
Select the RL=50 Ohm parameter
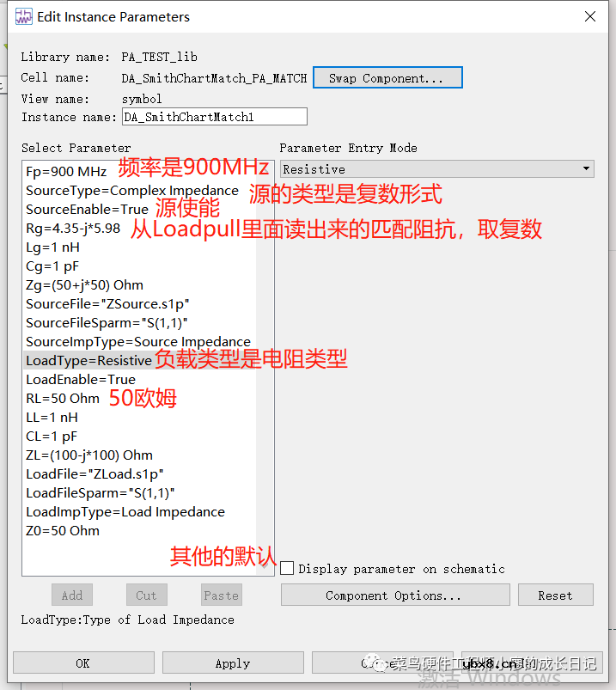(63, 398)
